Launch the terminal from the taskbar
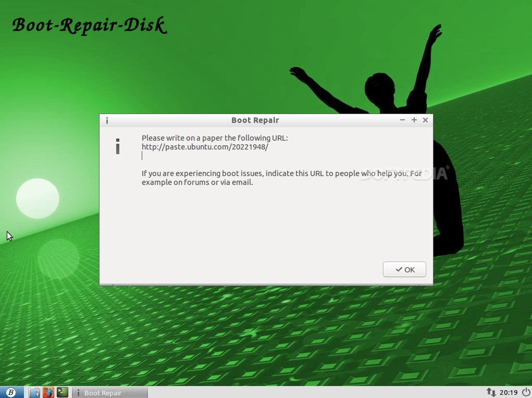Viewport: 532px width, 398px height. click(x=63, y=392)
